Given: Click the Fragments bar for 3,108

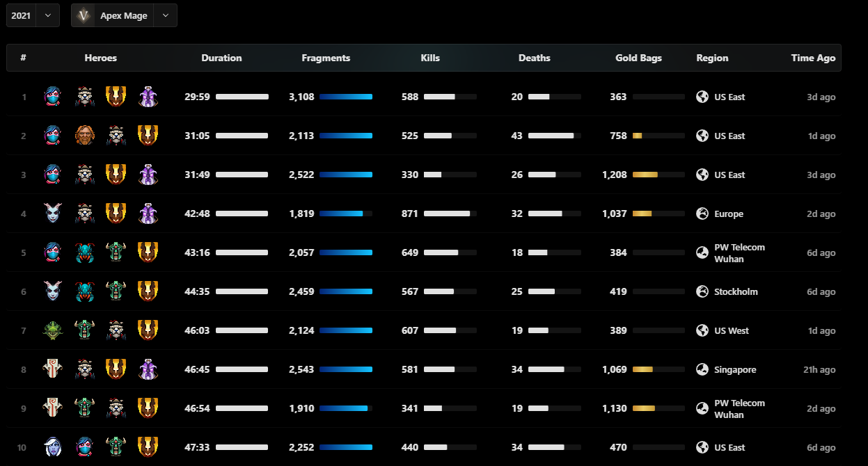Looking at the screenshot, I should tap(346, 97).
